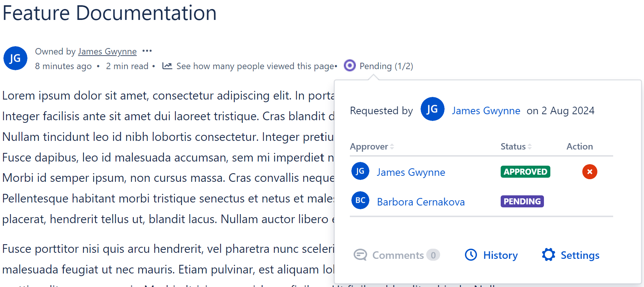Image resolution: width=644 pixels, height=287 pixels.
Task: Open the History tab in popup
Action: (x=500, y=255)
